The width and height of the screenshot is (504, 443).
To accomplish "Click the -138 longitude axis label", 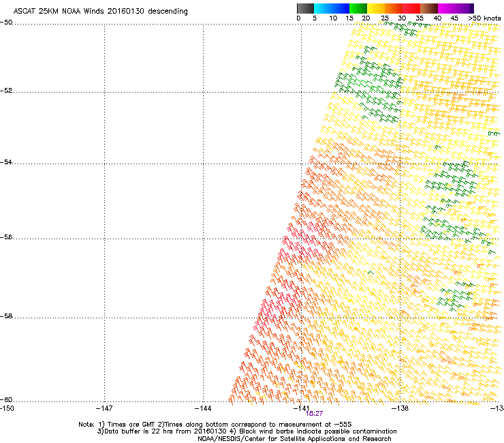I will pyautogui.click(x=400, y=408).
